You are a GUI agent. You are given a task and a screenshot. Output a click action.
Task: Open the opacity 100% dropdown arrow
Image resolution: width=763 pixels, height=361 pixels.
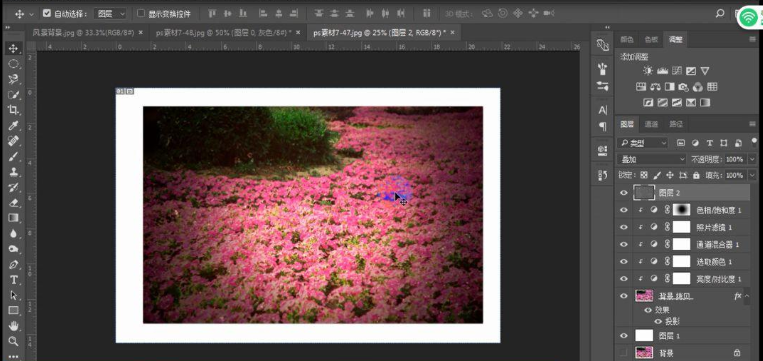pos(753,159)
